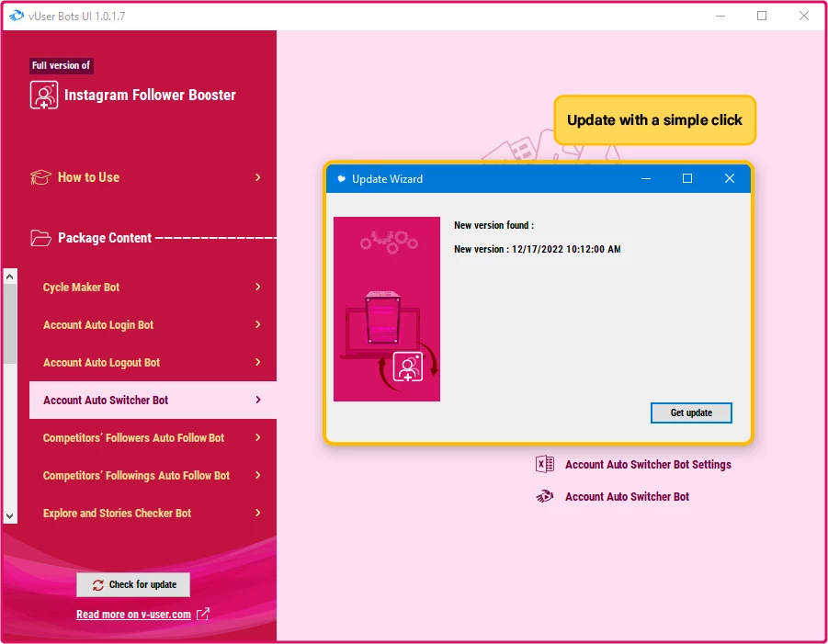828x644 pixels.
Task: Click the package list scroll down arrow
Action: click(9, 515)
